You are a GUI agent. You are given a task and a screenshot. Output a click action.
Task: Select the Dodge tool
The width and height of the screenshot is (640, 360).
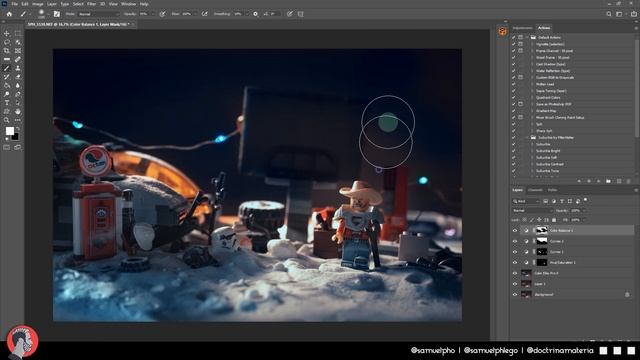coord(7,94)
